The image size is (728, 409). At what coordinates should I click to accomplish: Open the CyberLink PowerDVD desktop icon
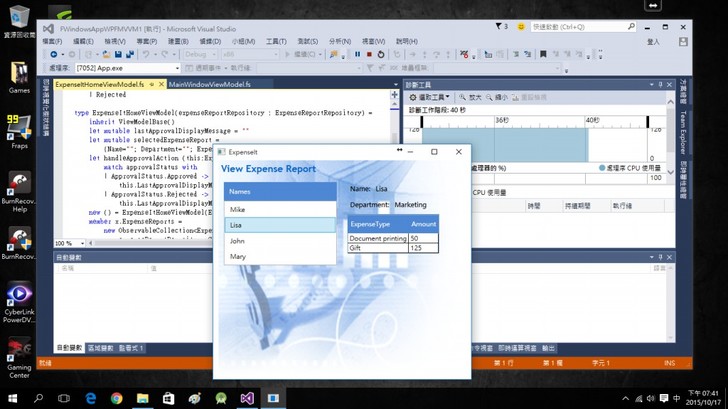click(19, 300)
